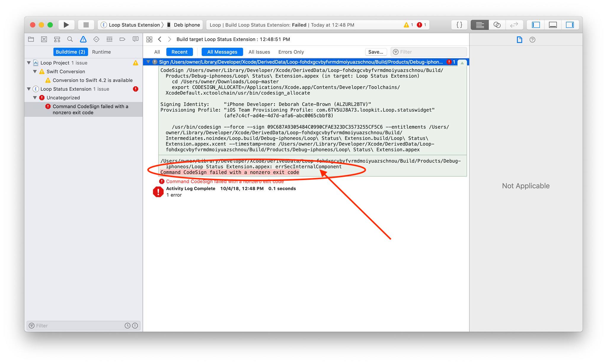Toggle recent issues filter clock icon
The width and height of the screenshot is (607, 364).
127,325
